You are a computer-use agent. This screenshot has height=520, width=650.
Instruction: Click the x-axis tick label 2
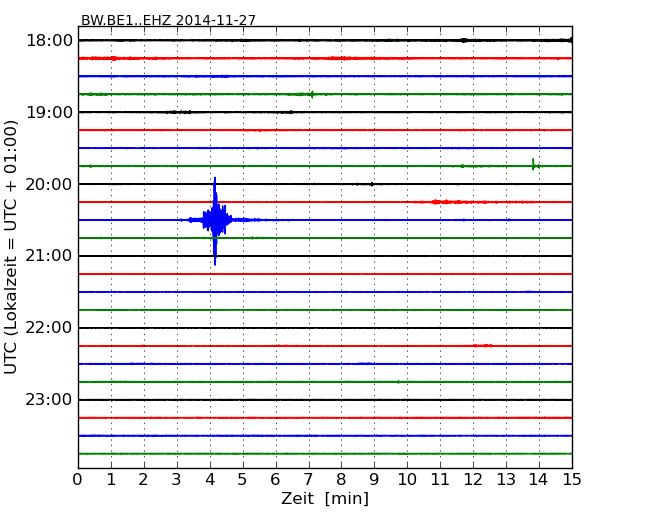pyautogui.click(x=144, y=480)
